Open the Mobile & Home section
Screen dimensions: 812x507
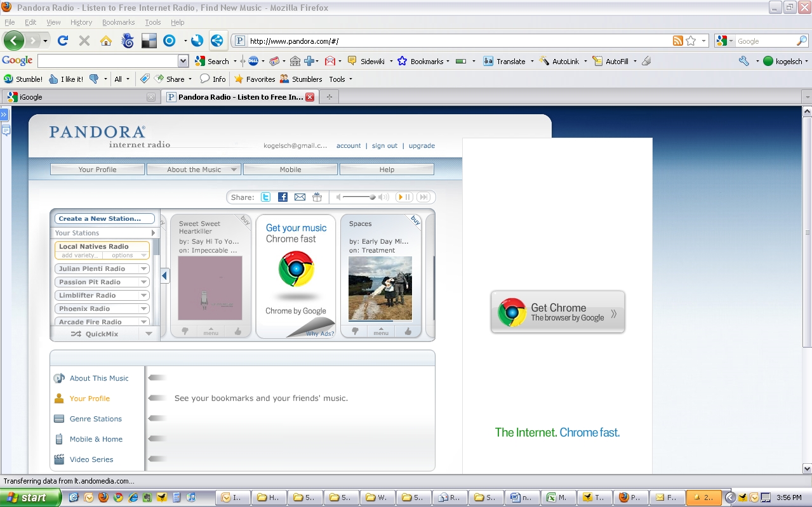point(96,439)
